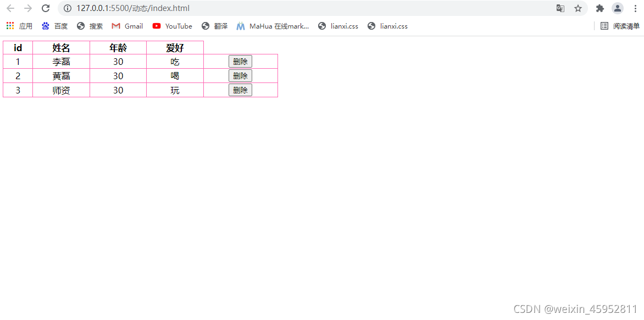Open the 翻译 bookmark
This screenshot has width=644, height=320.
pos(214,26)
